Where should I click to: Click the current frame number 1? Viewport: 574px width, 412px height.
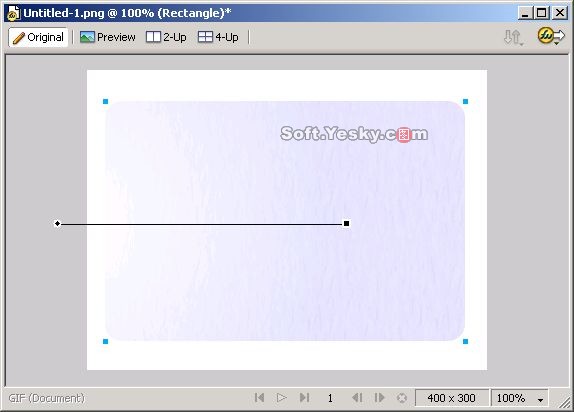pos(330,398)
